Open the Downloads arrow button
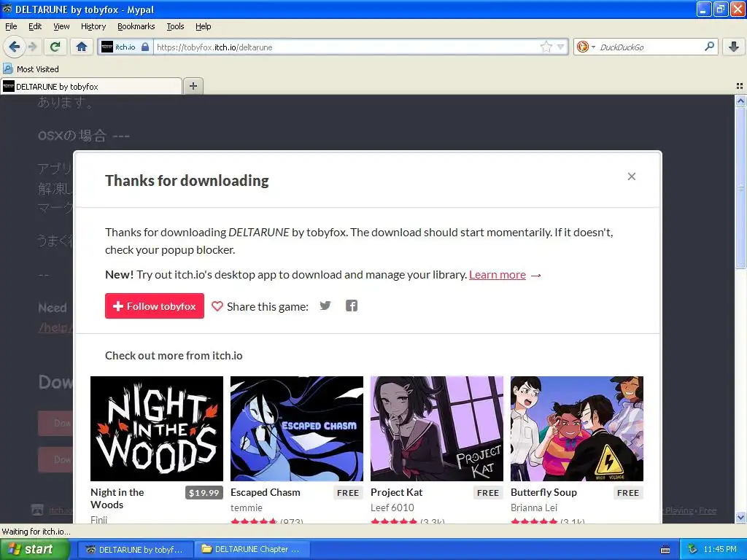This screenshot has height=560, width=747. click(734, 47)
